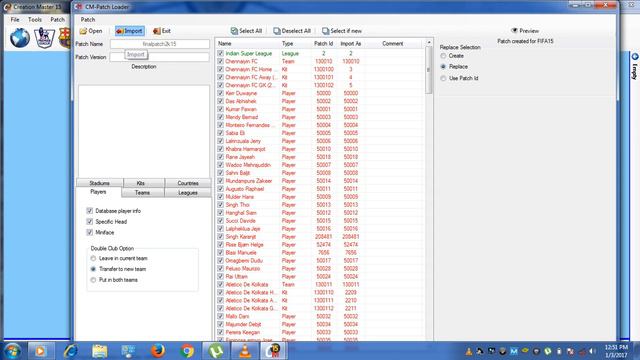Click the globe icon in Creation Master toolbar

coord(20,38)
